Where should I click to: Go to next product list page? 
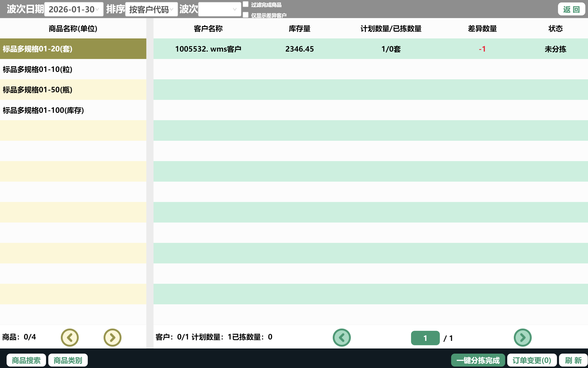112,338
